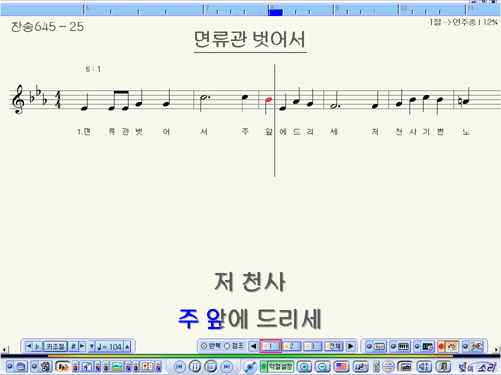Toggle the LED beside the handshake icon

[465, 347]
